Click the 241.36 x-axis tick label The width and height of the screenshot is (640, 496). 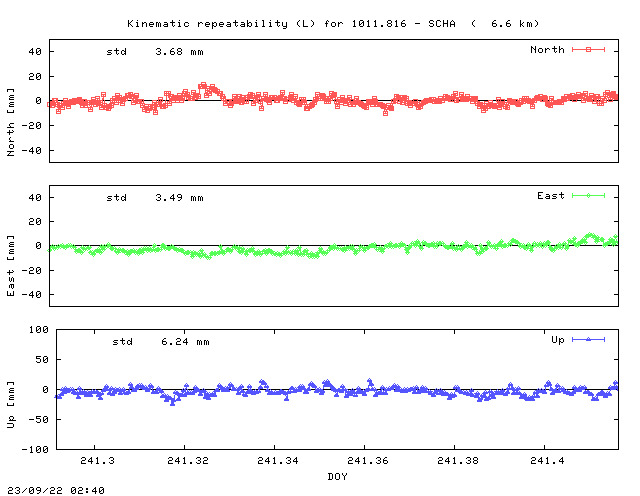pyautogui.click(x=368, y=461)
